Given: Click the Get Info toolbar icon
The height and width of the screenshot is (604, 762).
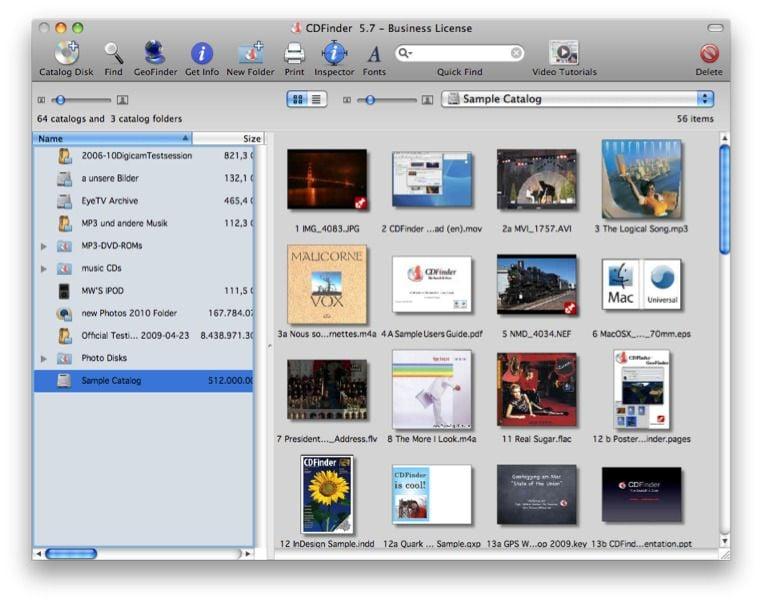Looking at the screenshot, I should [202, 53].
